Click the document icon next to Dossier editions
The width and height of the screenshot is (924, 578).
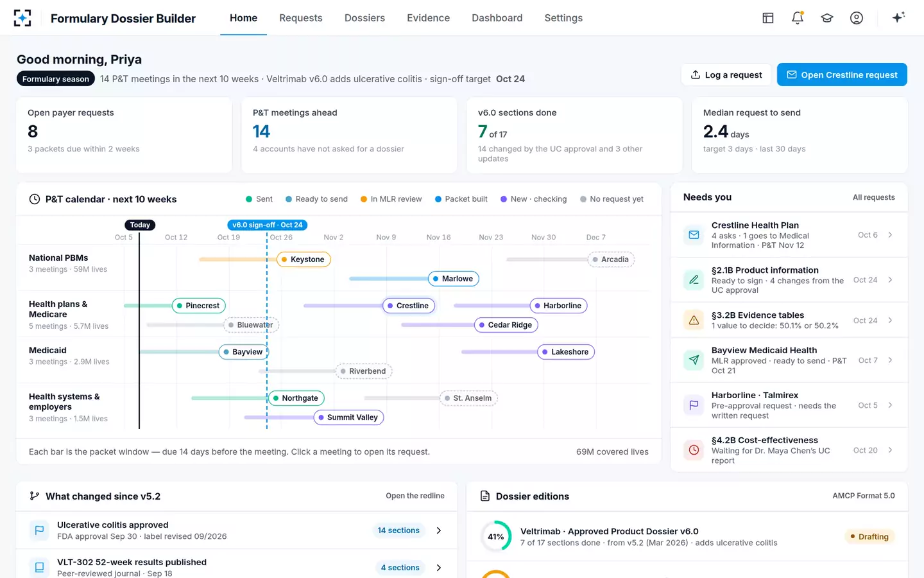click(x=486, y=496)
